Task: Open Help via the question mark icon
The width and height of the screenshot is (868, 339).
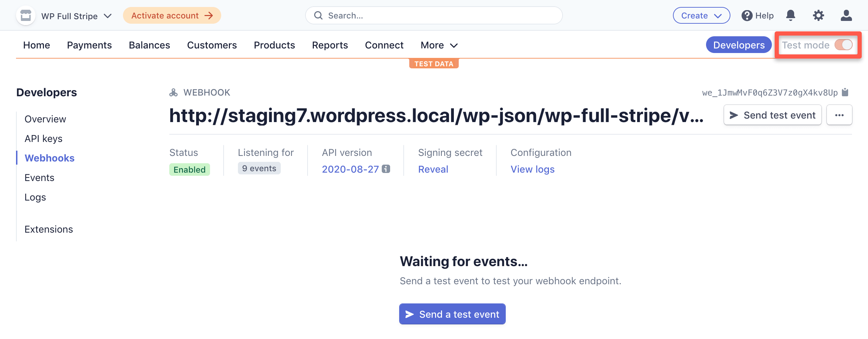Action: [747, 15]
